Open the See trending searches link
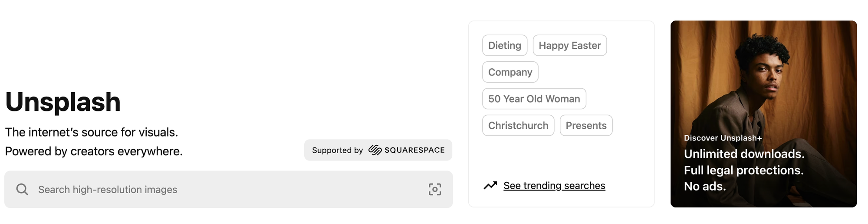 (554, 186)
